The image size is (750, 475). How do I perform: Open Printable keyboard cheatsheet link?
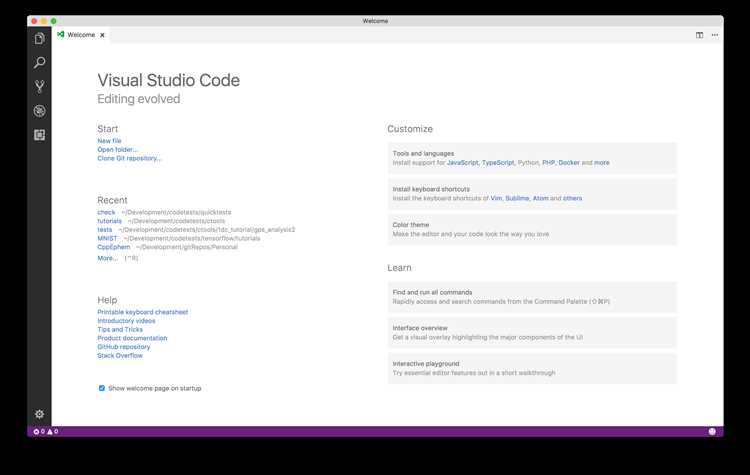point(143,312)
